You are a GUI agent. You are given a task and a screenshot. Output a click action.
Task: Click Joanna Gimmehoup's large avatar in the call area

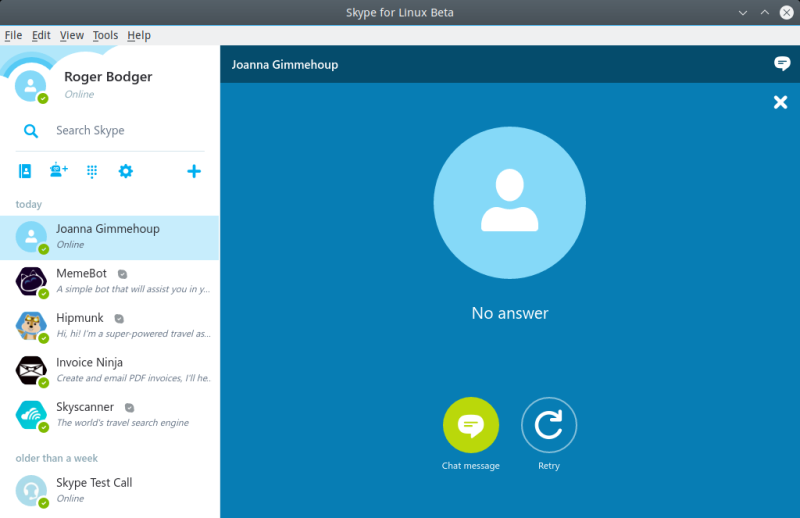point(510,203)
